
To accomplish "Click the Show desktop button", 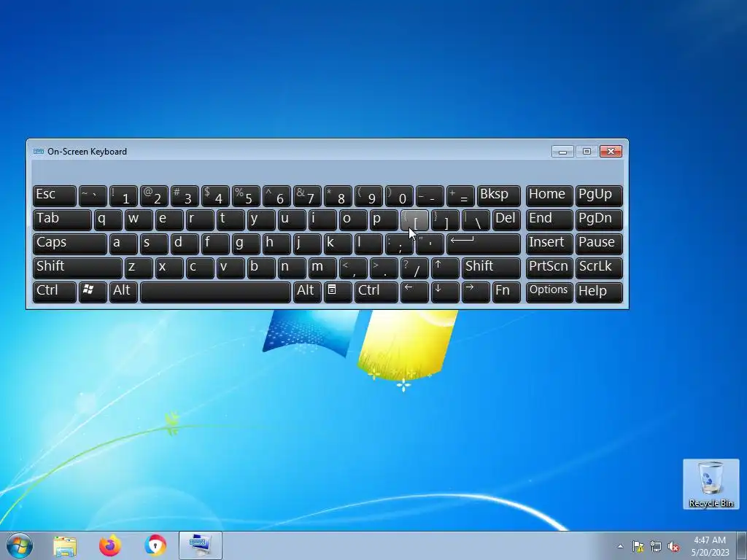I will coord(742,545).
